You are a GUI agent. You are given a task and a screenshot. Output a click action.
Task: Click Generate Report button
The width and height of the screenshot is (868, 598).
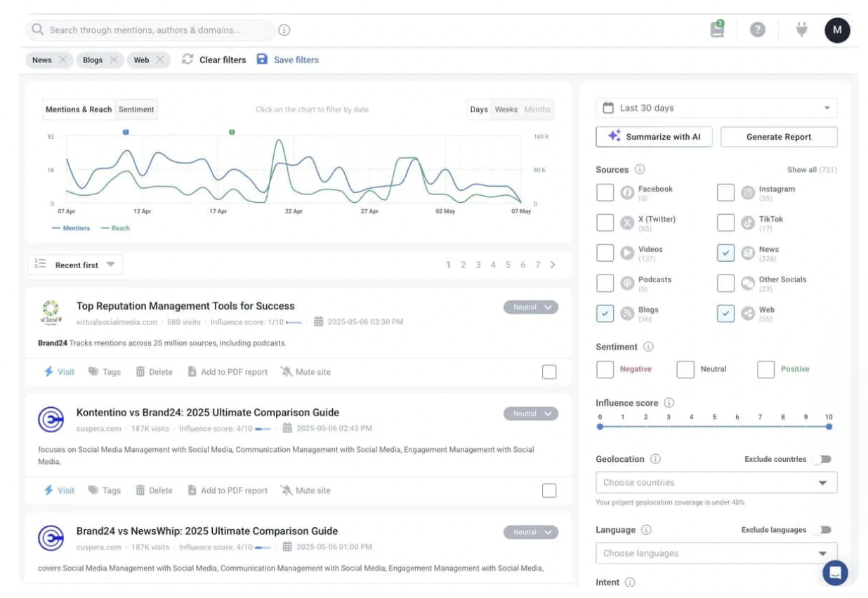coord(779,137)
